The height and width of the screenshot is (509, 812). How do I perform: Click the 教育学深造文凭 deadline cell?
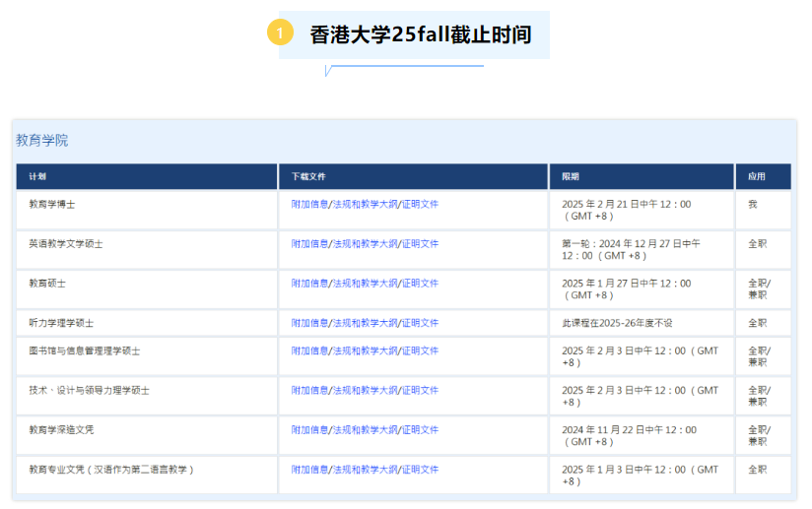pyautogui.click(x=629, y=435)
